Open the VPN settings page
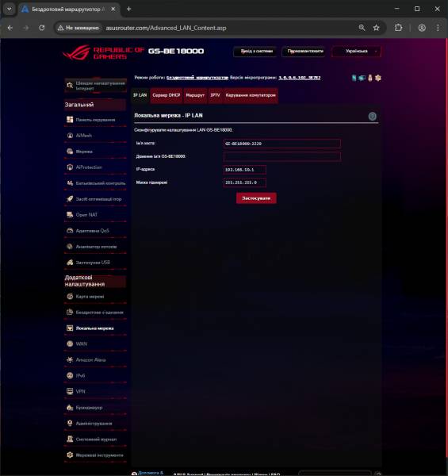Image resolution: width=448 pixels, height=476 pixels. coord(95,391)
